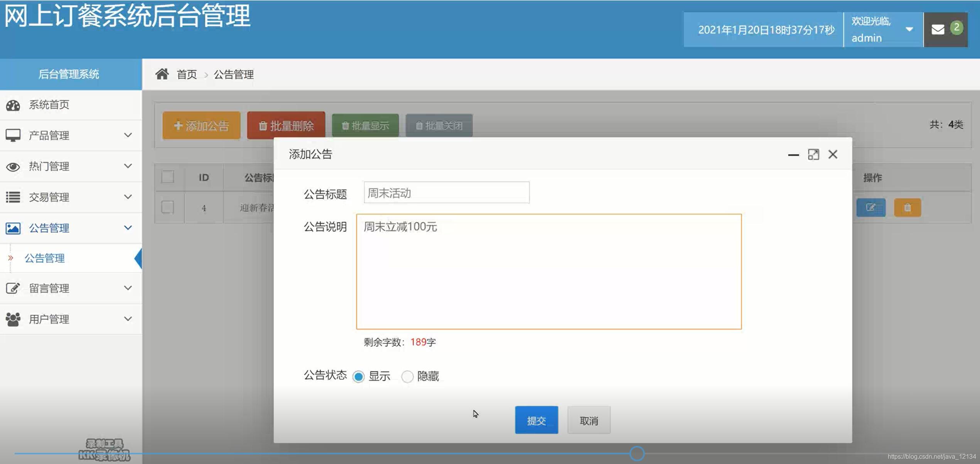Open 系统首页 from the sidebar
The height and width of the screenshot is (464, 980).
(x=49, y=105)
